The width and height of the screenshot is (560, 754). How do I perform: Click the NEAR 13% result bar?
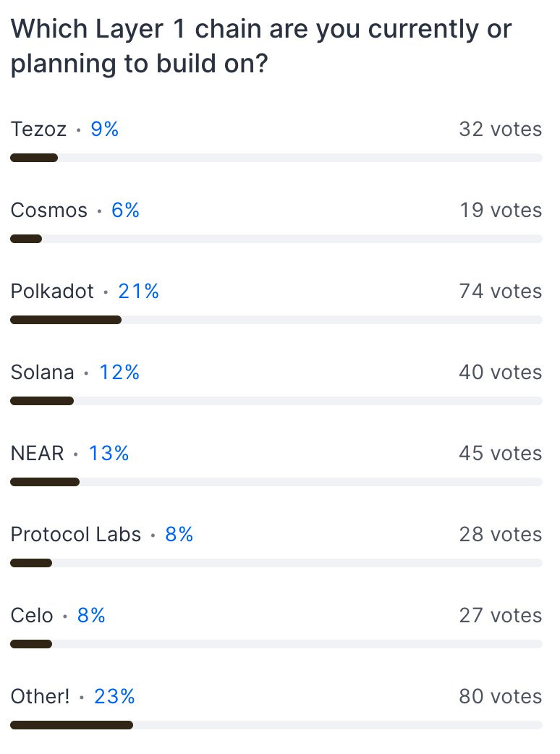(x=276, y=482)
